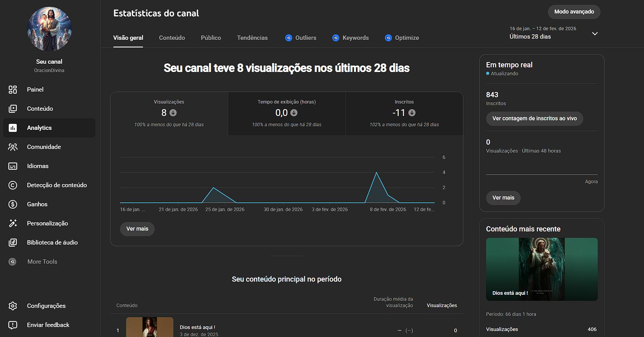
Task: Open Ganhos dollar icon
Action: click(13, 204)
